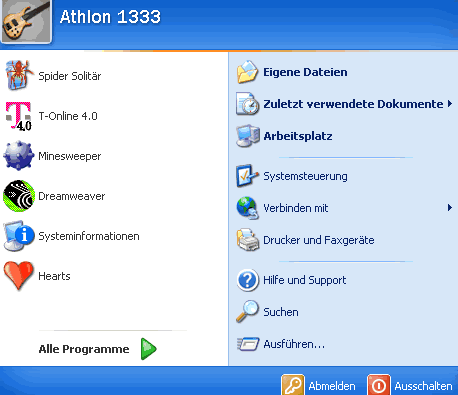Click the Ausschalten text label
The image size is (458, 395).
(x=424, y=386)
